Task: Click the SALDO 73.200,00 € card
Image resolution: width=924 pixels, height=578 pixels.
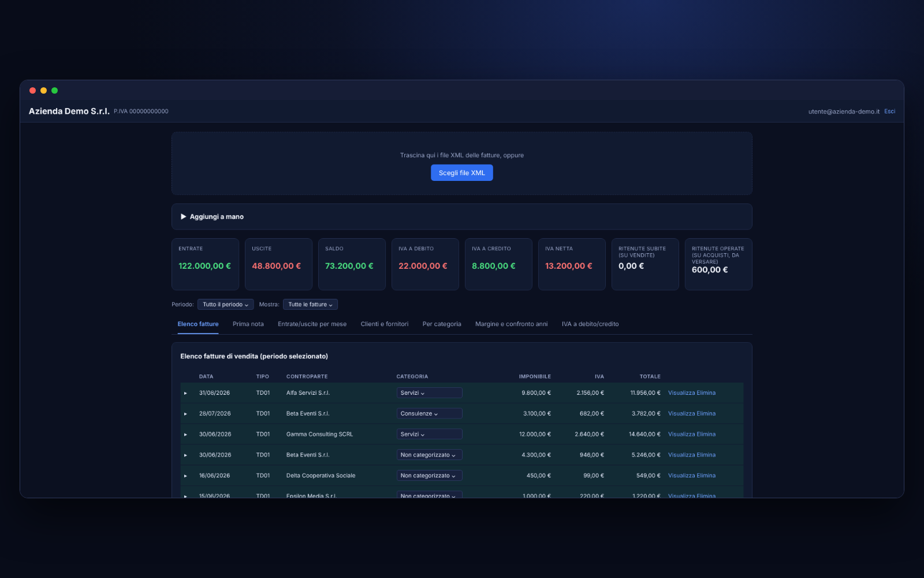Action: pyautogui.click(x=352, y=264)
